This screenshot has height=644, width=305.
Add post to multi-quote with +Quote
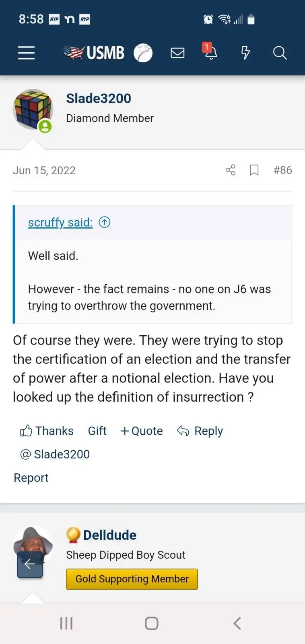(142, 431)
